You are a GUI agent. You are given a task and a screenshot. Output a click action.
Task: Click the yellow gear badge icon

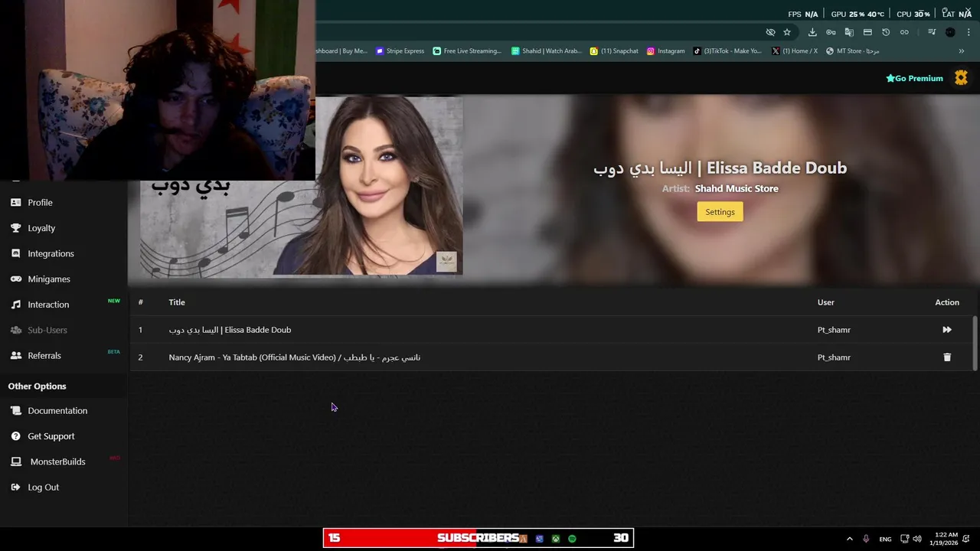(961, 77)
